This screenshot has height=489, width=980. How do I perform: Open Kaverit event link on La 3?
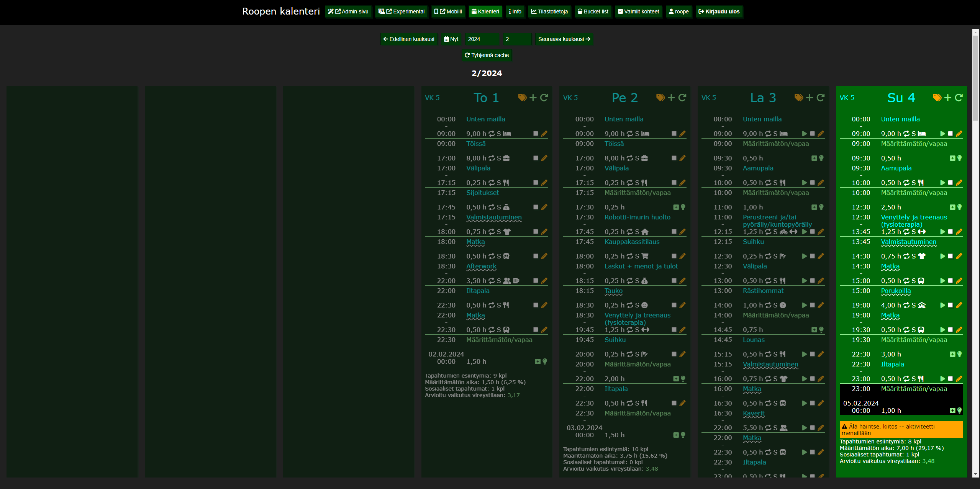(754, 413)
